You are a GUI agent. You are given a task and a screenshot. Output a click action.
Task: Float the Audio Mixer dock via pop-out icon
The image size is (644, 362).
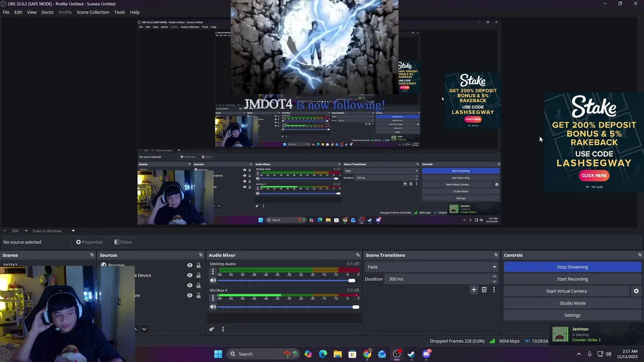[358, 255]
